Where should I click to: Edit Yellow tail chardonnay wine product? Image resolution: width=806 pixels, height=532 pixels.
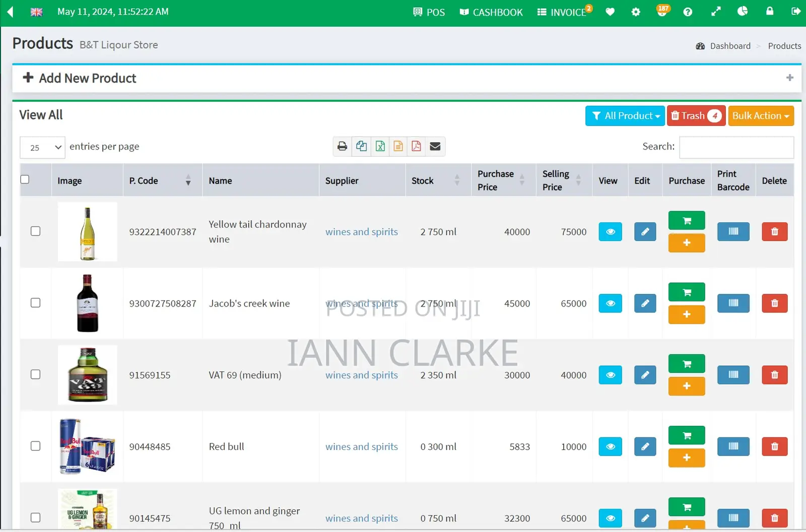tap(645, 232)
